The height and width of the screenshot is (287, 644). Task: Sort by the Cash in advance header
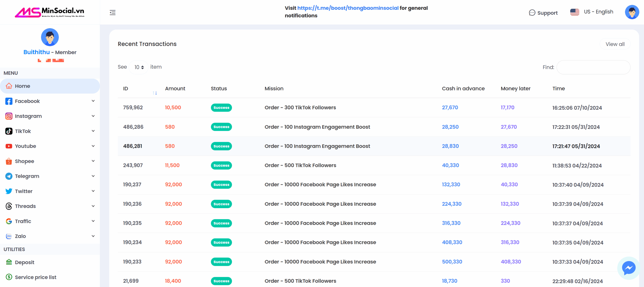click(x=463, y=88)
